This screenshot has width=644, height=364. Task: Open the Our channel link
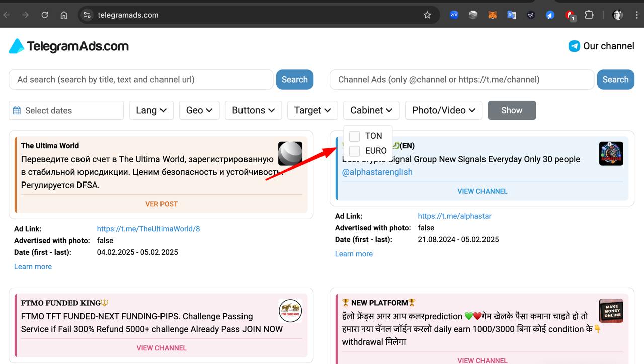click(609, 46)
